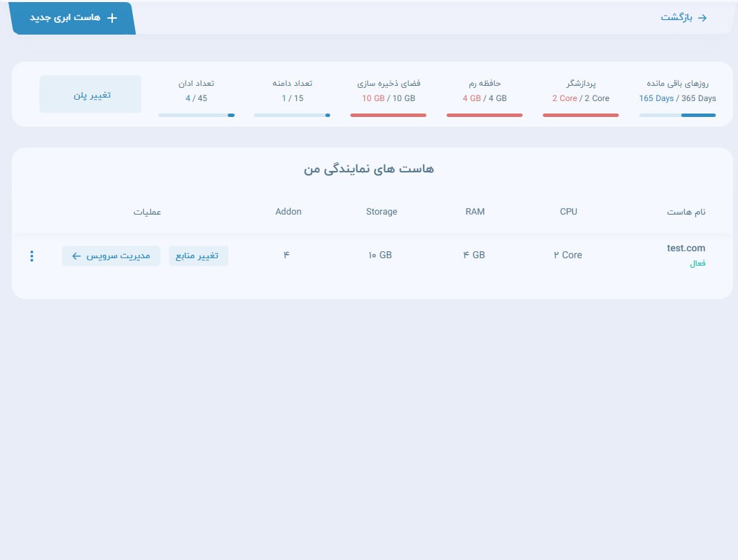Click the تعداد دامنه progress bar

tap(291, 115)
